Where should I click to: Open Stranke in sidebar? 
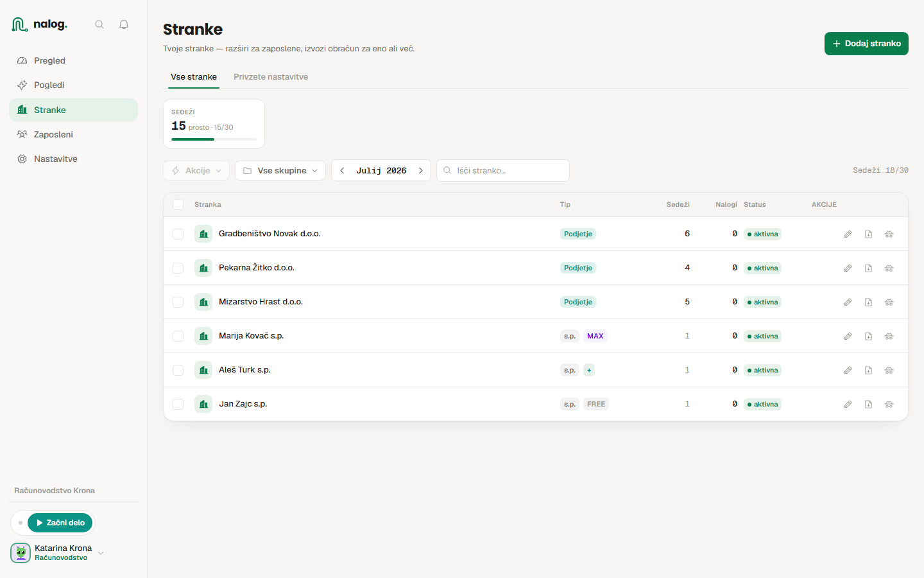point(73,110)
